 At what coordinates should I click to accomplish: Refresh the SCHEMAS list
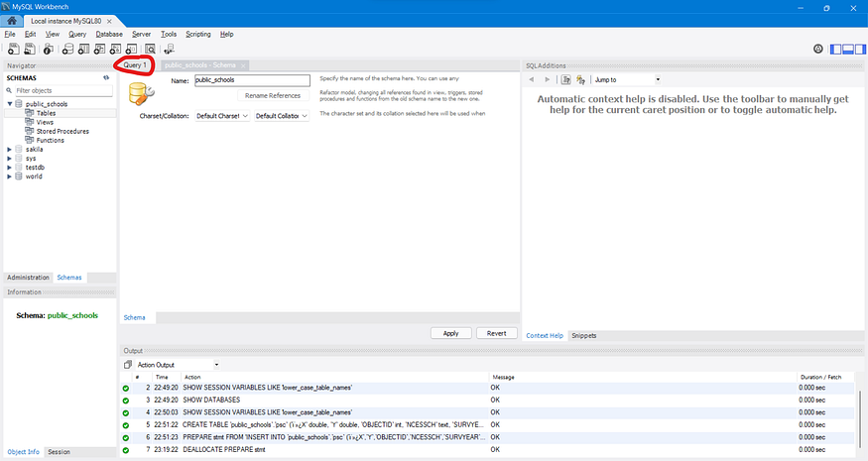[106, 78]
